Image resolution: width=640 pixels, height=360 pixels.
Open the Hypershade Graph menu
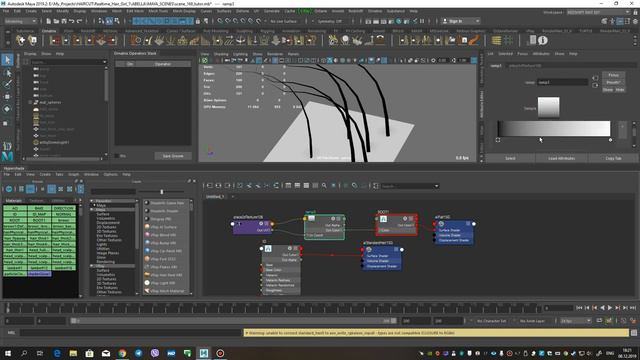[x=73, y=174]
